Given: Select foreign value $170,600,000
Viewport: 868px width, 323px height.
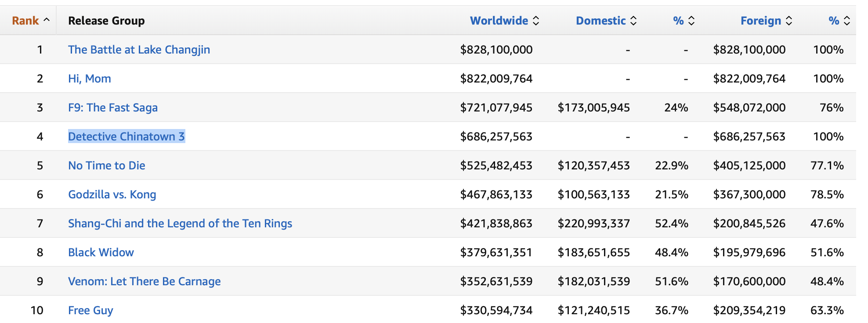Looking at the screenshot, I should coord(749,281).
